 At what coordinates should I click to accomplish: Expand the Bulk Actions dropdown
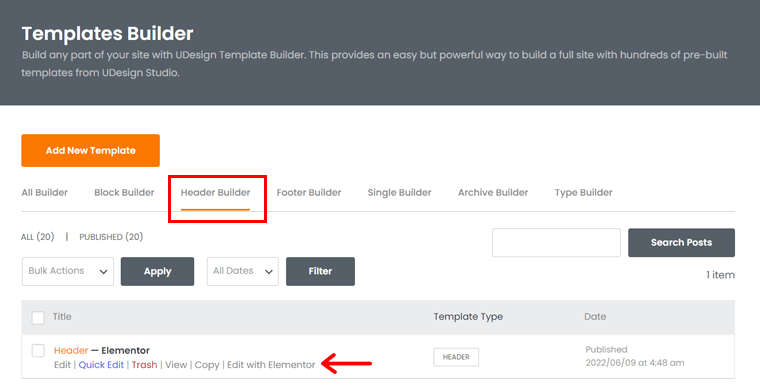coord(68,271)
